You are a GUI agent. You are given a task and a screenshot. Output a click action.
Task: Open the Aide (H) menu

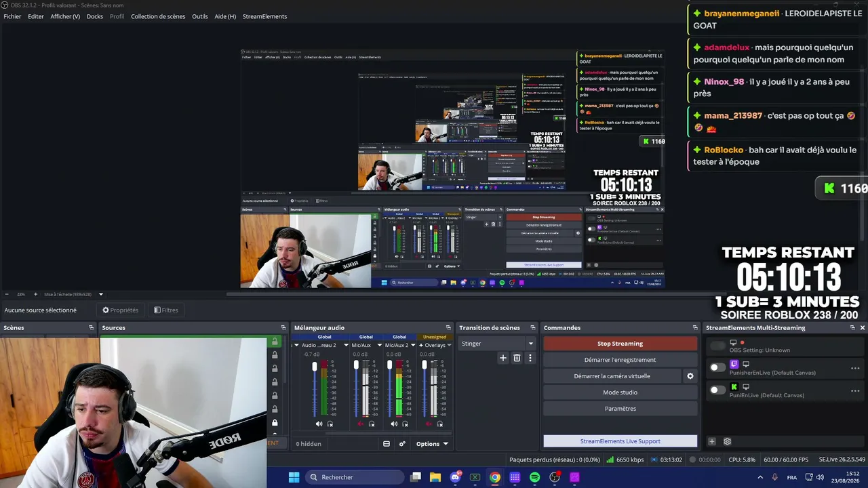coord(225,16)
